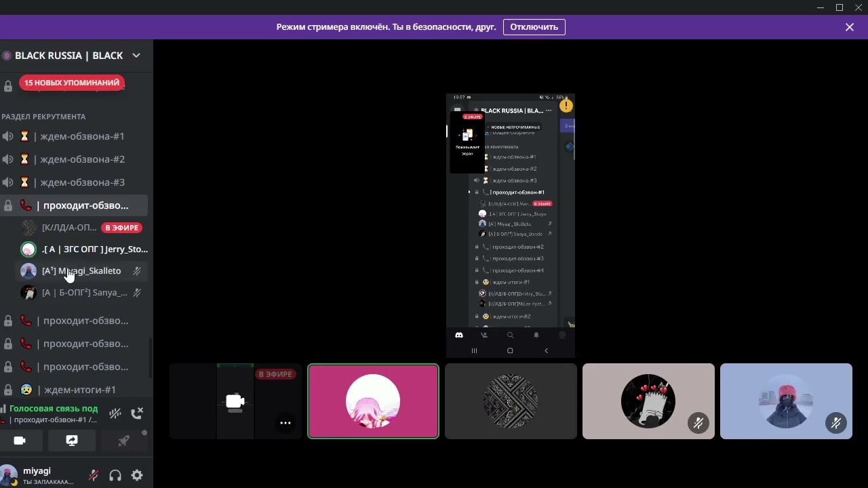This screenshot has height=488, width=868.
Task: Open the ждем-обзвона-#1 voice channel speaker icon
Action: click(7, 136)
